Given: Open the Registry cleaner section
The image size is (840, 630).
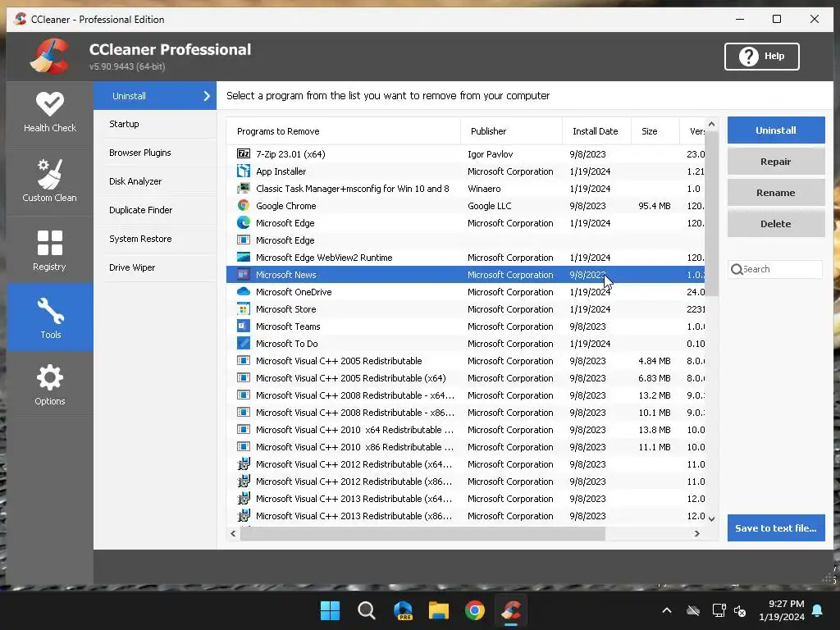Looking at the screenshot, I should pyautogui.click(x=50, y=250).
